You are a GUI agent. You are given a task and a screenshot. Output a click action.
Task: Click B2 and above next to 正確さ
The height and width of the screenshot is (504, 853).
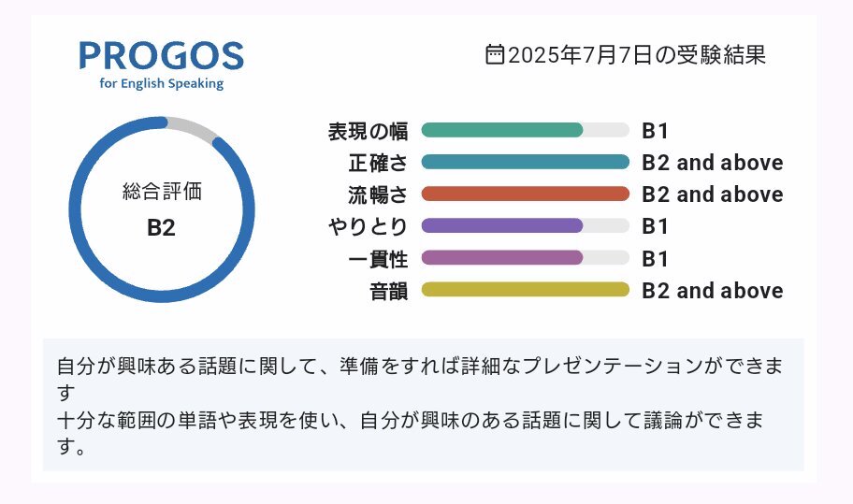[713, 163]
